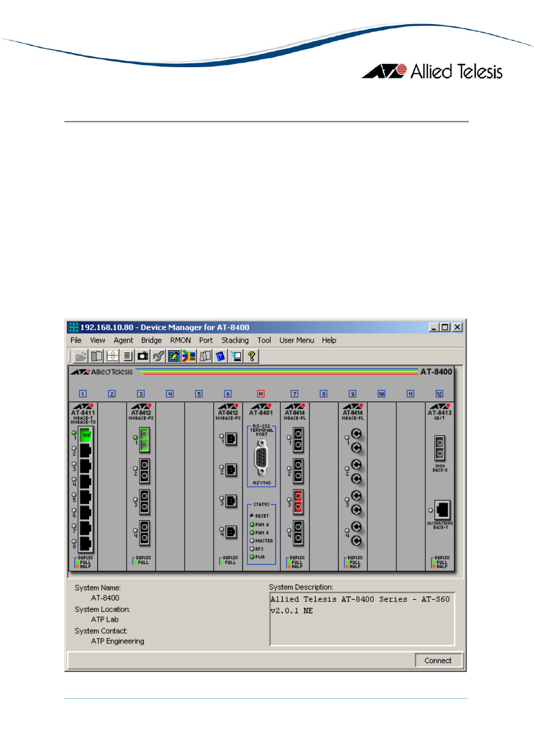
Task: Click RJ45 port 2 on AT-8411 module
Action: (x=86, y=450)
